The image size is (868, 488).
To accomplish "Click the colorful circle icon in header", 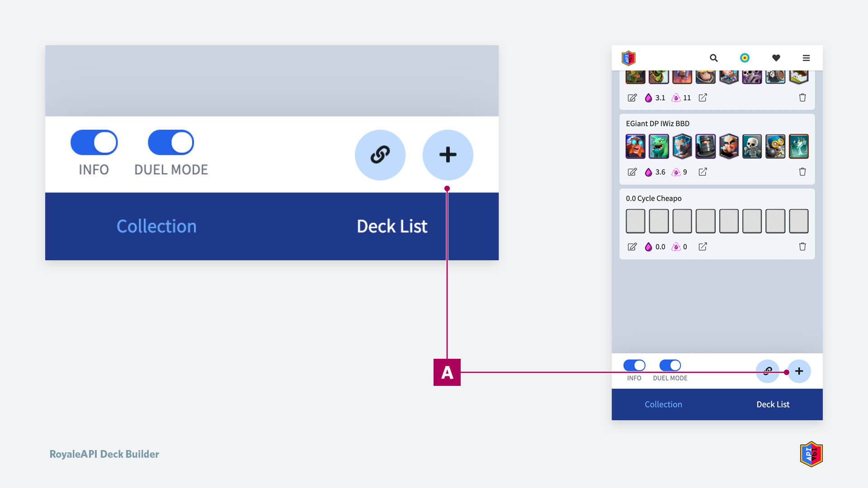I will coord(745,58).
